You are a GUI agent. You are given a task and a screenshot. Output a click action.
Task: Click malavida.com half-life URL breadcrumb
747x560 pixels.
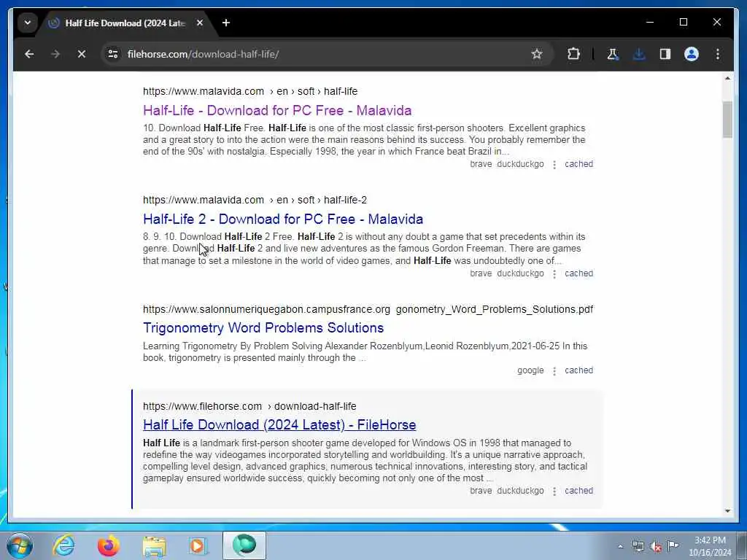[x=250, y=91]
